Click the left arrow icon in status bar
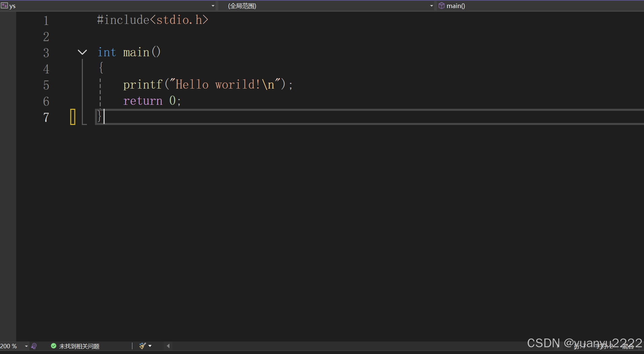 coord(168,346)
